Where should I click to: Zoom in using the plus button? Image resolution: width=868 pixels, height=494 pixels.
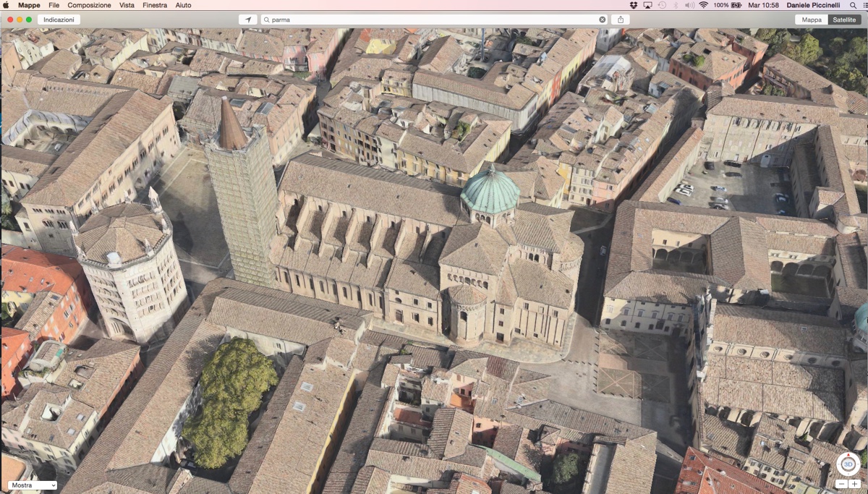[855, 484]
